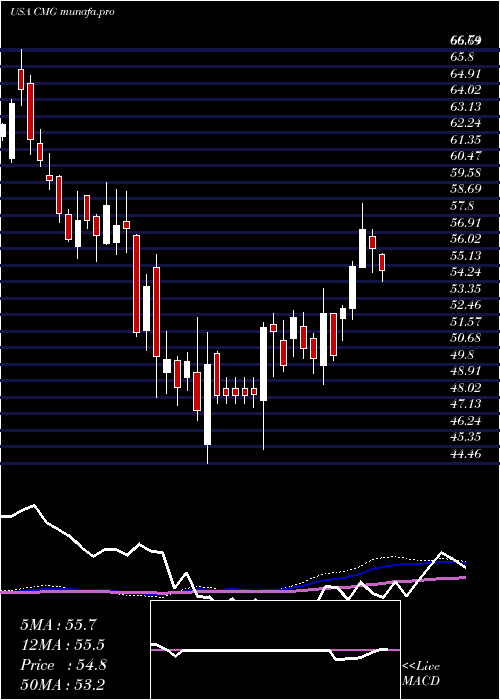The image size is (500, 700).
Task: Click the Price : 54.8 readout
Action: click(x=63, y=665)
